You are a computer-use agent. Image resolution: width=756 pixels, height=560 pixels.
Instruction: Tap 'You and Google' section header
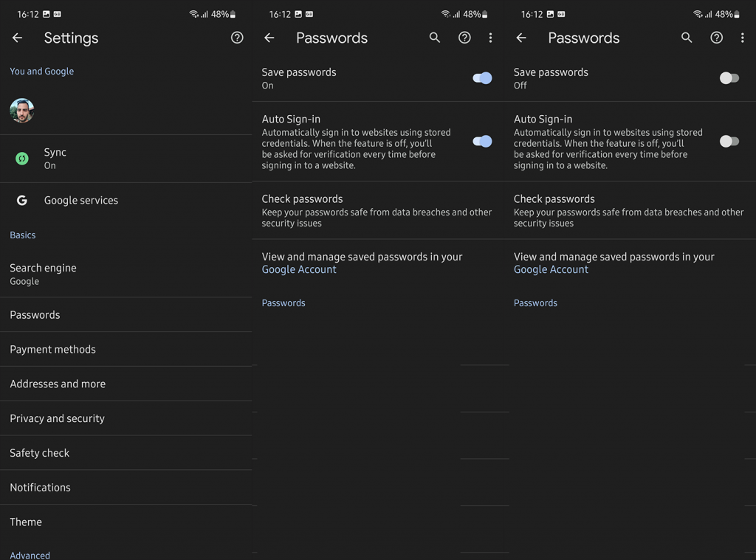click(42, 72)
